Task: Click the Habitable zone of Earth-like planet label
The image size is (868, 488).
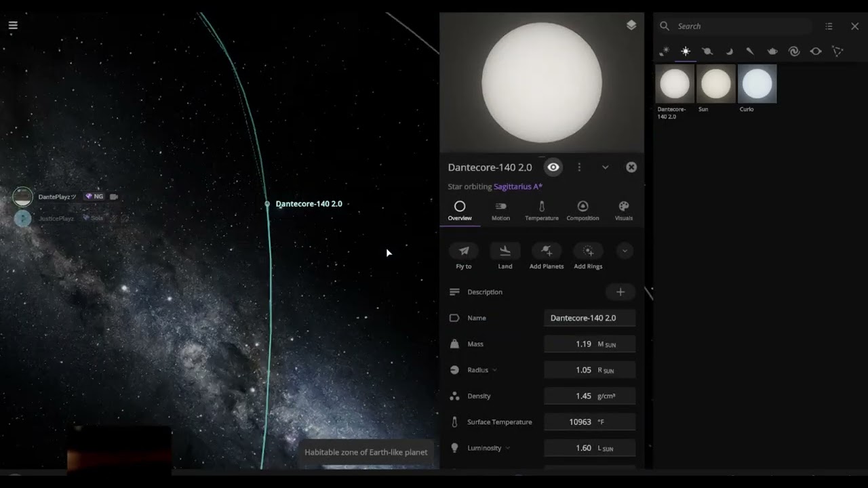Action: [x=366, y=452]
